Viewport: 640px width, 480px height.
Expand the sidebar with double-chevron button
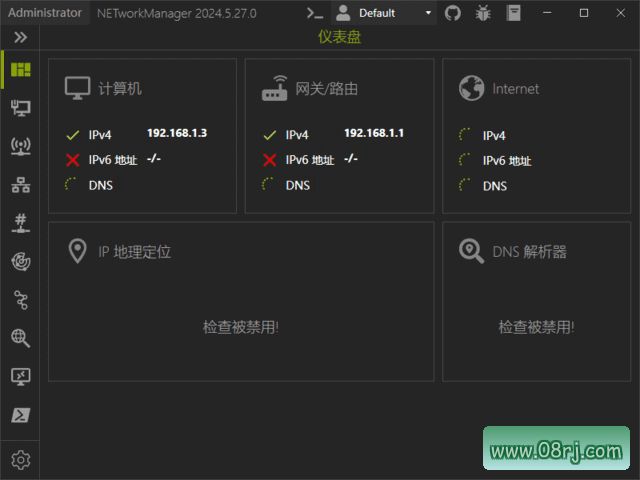20,37
